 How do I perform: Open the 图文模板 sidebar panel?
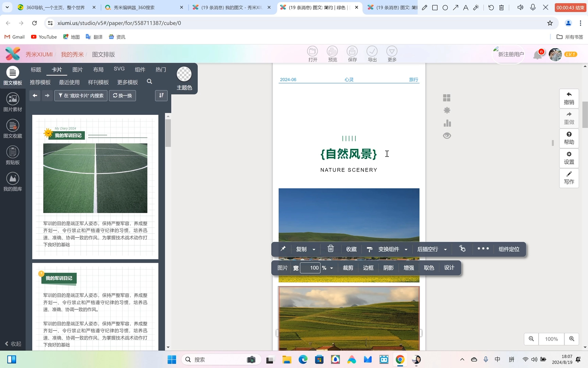tap(13, 76)
